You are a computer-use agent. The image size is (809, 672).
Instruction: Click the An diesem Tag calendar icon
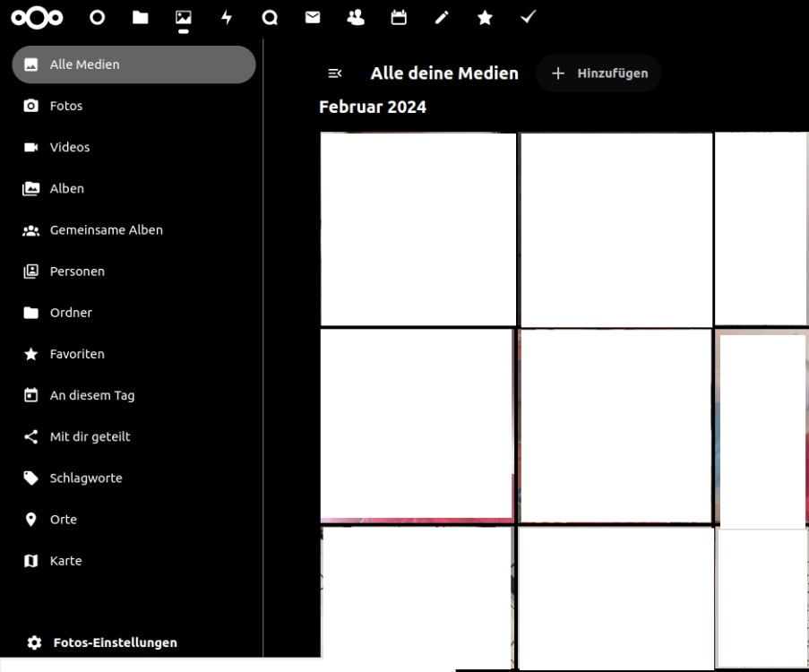[31, 395]
